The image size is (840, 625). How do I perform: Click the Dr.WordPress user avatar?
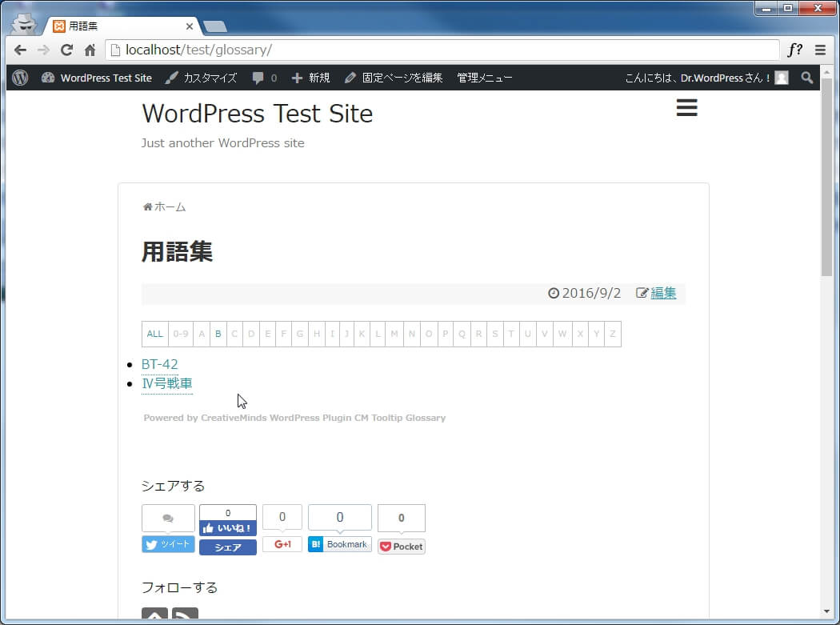(x=781, y=78)
